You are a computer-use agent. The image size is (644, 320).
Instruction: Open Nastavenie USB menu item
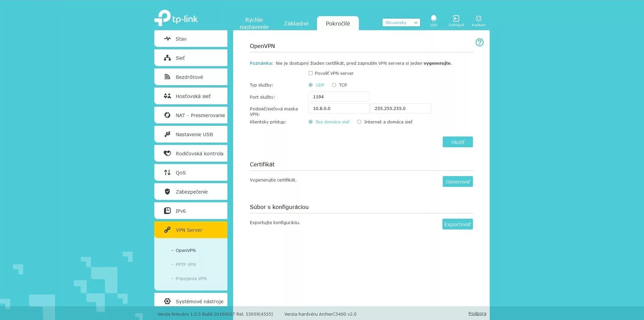pyautogui.click(x=191, y=134)
